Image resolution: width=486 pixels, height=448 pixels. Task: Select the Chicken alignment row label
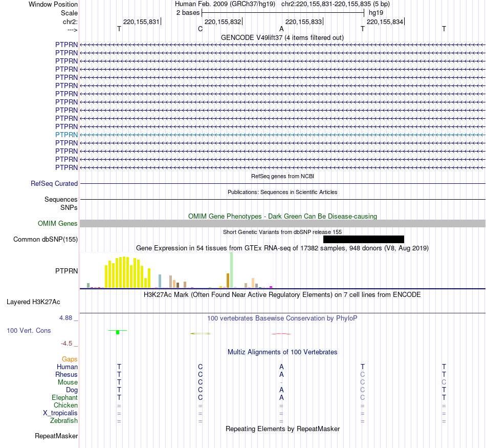(65, 405)
